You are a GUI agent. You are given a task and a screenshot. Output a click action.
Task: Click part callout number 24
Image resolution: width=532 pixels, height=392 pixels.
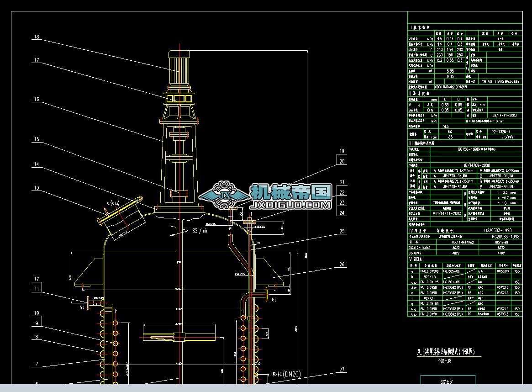342,213
